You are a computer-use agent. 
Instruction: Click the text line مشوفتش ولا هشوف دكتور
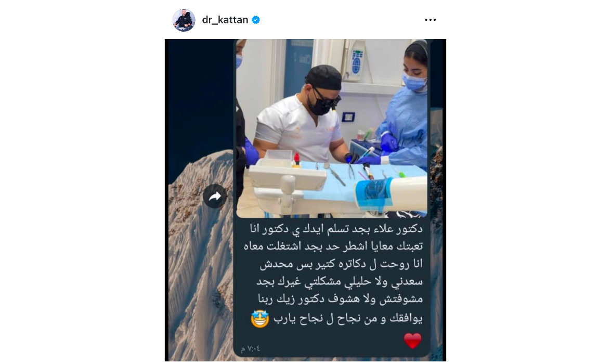point(340,300)
